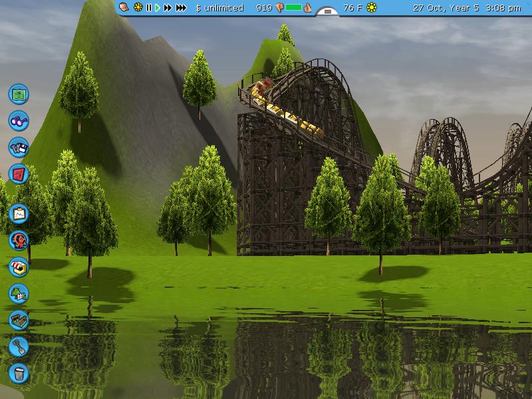532x399 pixels.
Task: Open the binoculars view options
Action: 19,121
